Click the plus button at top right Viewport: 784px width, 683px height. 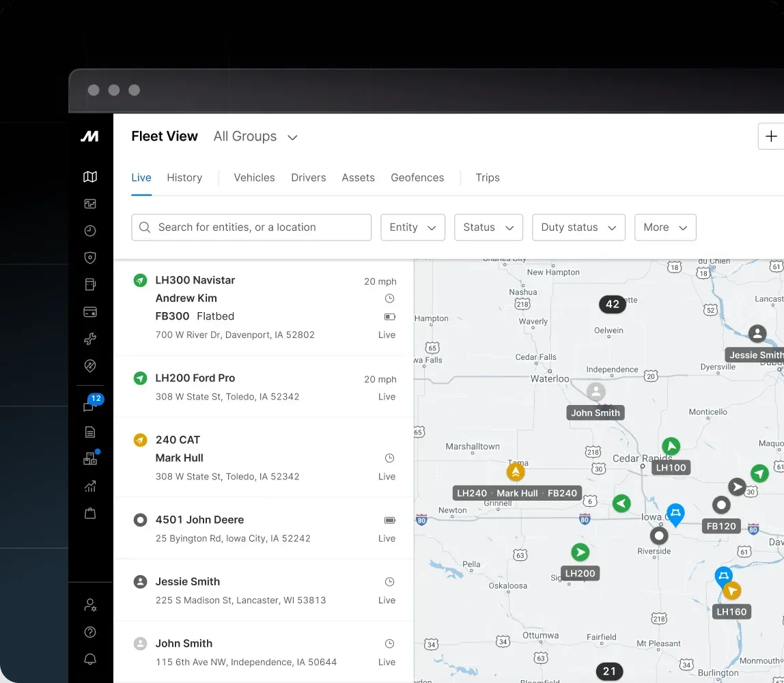point(771,136)
